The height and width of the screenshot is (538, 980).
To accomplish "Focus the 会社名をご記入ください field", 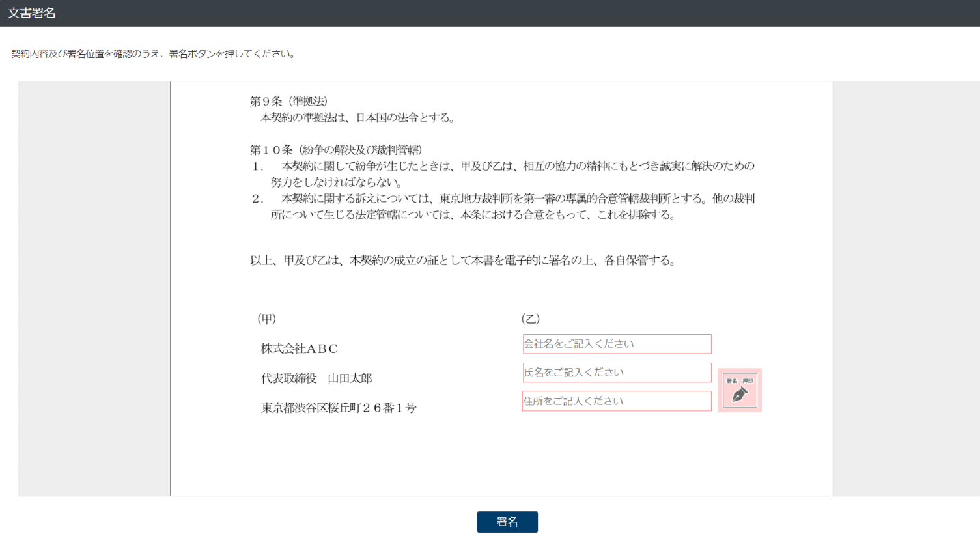I will [x=617, y=344].
